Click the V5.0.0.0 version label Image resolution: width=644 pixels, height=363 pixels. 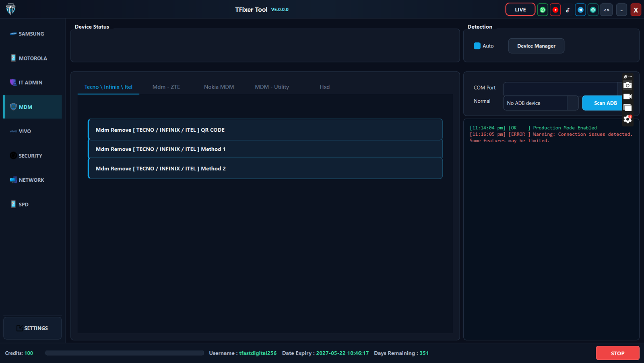pyautogui.click(x=280, y=10)
